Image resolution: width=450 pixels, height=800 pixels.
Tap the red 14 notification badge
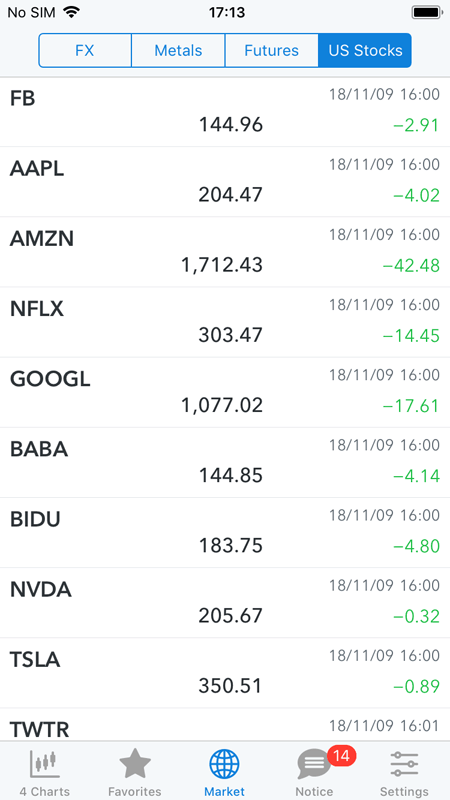pos(341,756)
